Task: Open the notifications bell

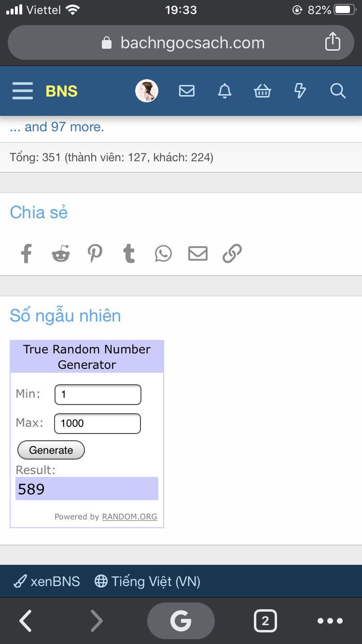Action: coord(224,91)
